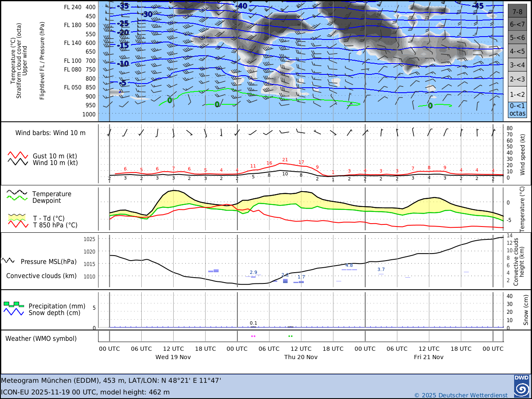
Task: Click the 4-<5 octas legend swatch
Action: (517, 52)
